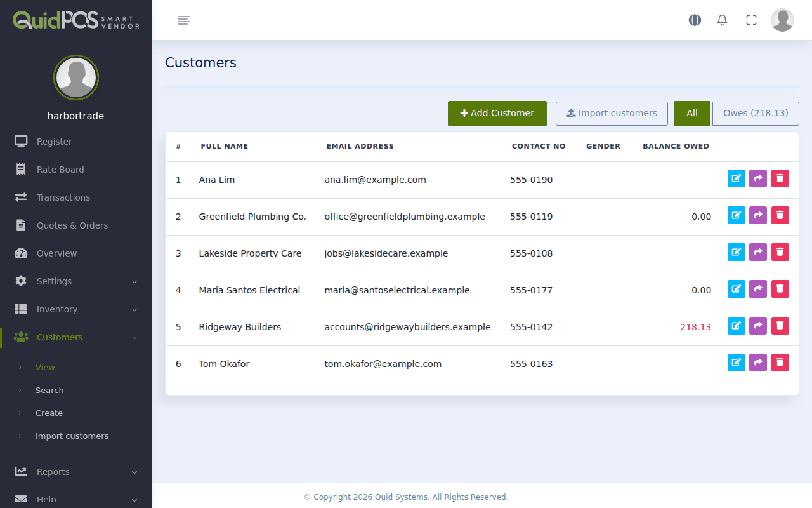Delete Tom Okafor
The height and width of the screenshot is (508, 812).
[780, 363]
